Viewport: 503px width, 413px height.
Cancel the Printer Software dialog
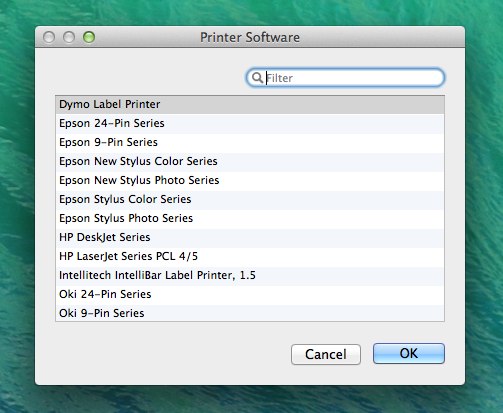coord(326,354)
